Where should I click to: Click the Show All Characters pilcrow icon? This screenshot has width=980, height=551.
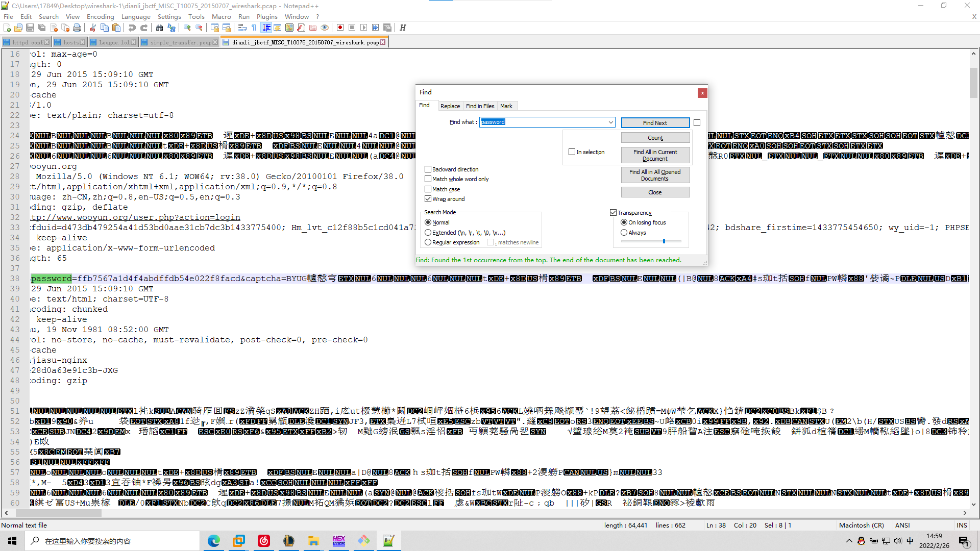pos(254,28)
